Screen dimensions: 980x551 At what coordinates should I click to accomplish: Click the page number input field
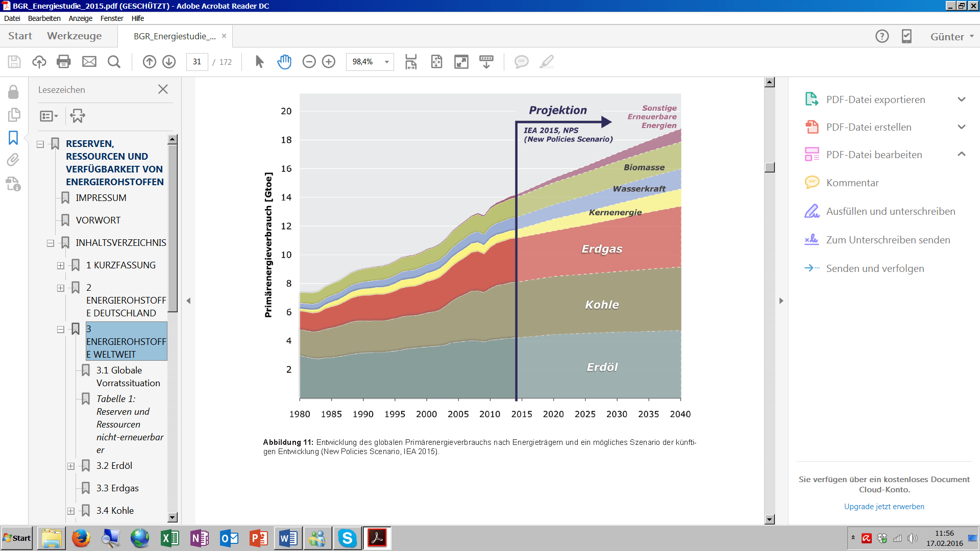pos(197,62)
